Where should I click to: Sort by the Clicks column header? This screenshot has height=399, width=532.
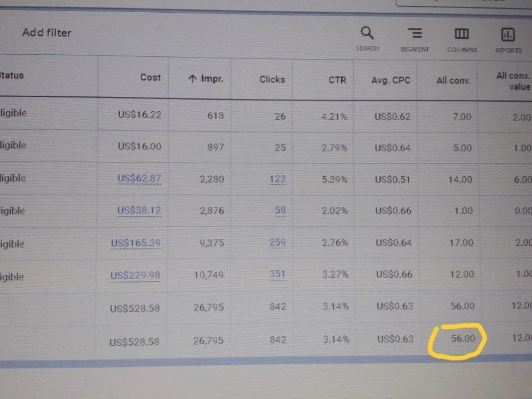click(x=272, y=79)
